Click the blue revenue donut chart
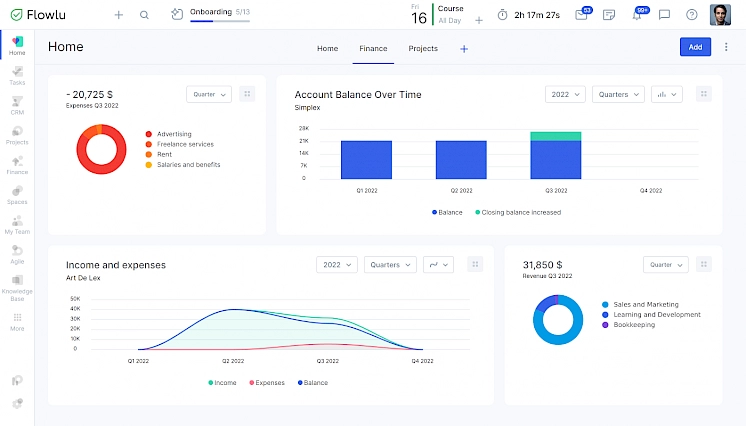 click(558, 319)
